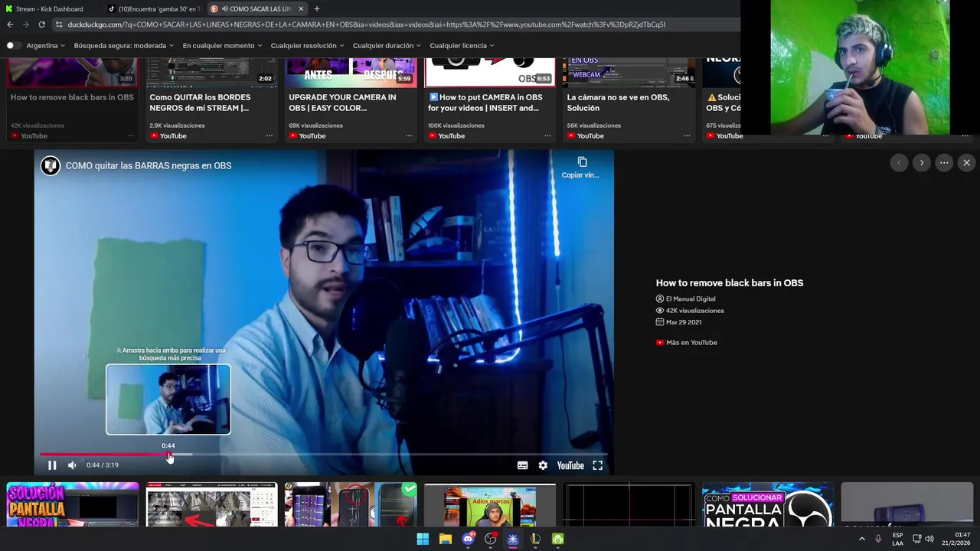This screenshot has width=980, height=551.
Task: Open COMO SOLUCIONAR PANTALLA NEGRA thumbnail
Action: (768, 504)
